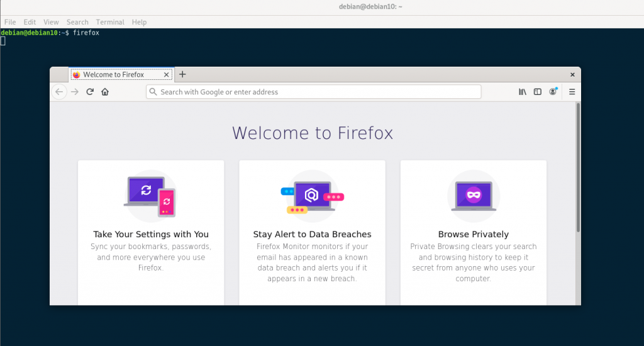Viewport: 644px width, 346px height.
Task: Click the Firefox Monitor laptop illustration
Action: pos(312,196)
